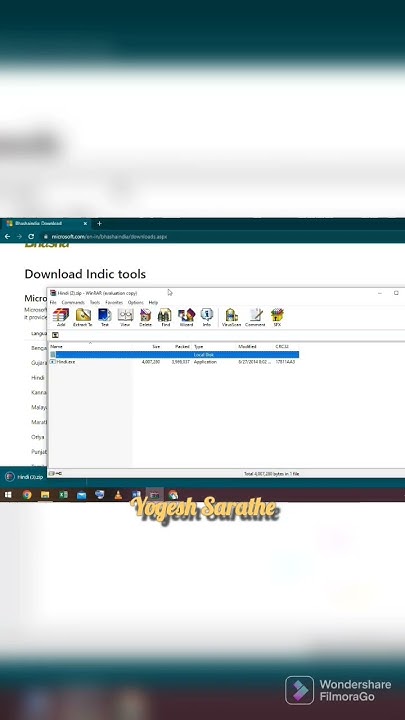Open Google Chrome from taskbar
The image size is (405, 720).
[27, 495]
